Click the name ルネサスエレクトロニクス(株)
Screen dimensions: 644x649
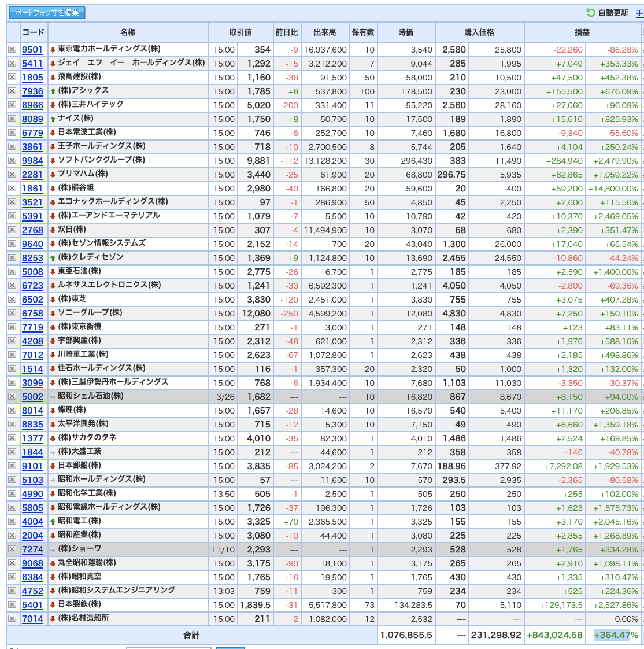coord(109,285)
